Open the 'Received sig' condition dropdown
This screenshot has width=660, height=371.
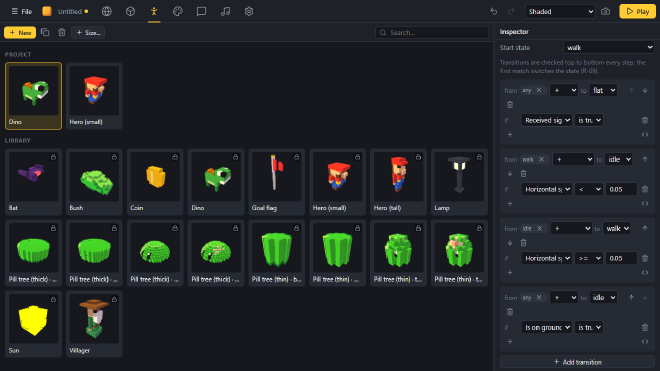pyautogui.click(x=546, y=120)
